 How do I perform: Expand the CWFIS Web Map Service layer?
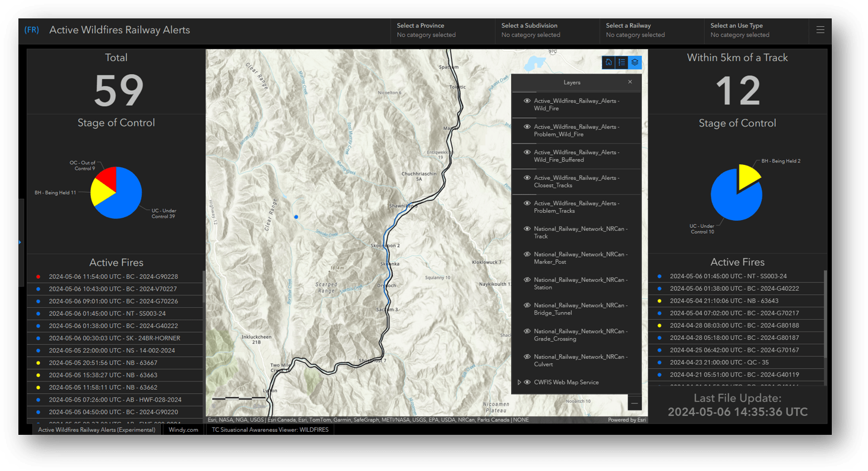point(519,382)
